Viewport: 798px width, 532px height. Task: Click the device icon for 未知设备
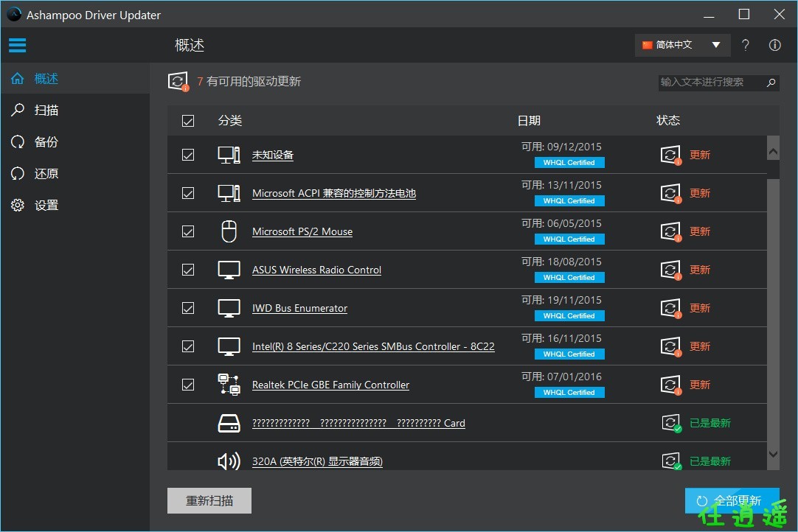[x=229, y=155]
